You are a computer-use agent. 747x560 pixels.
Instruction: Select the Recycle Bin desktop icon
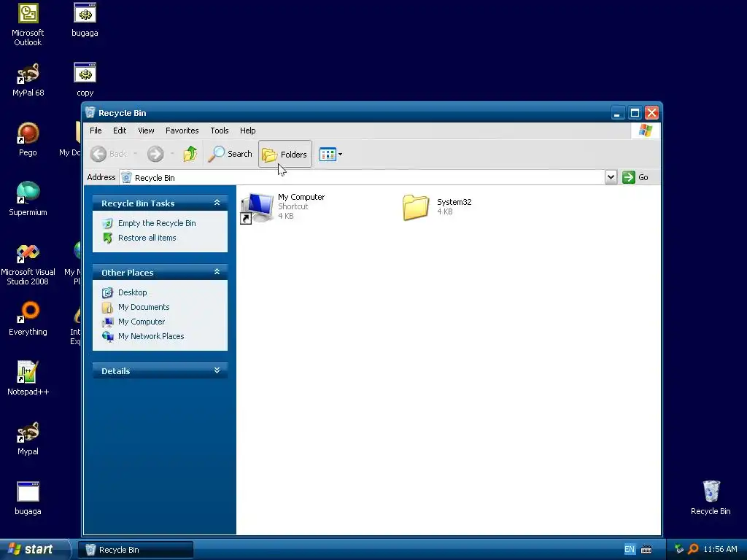pyautogui.click(x=711, y=499)
